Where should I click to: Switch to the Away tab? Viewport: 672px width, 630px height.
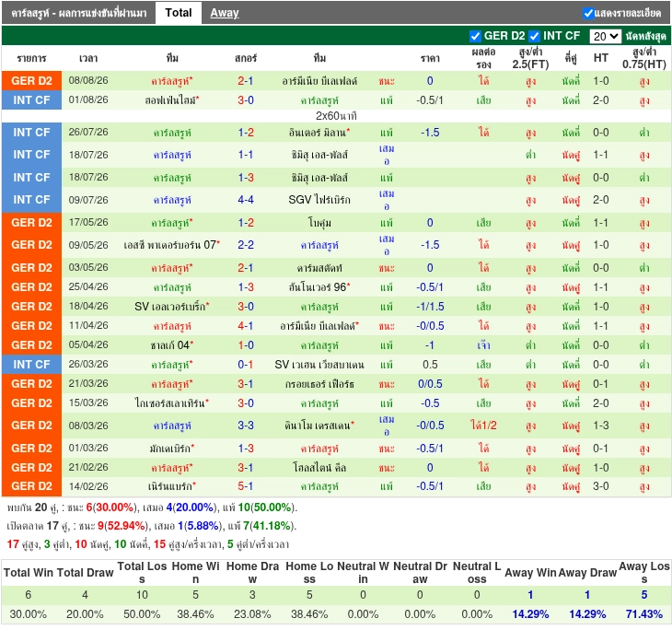click(x=224, y=13)
